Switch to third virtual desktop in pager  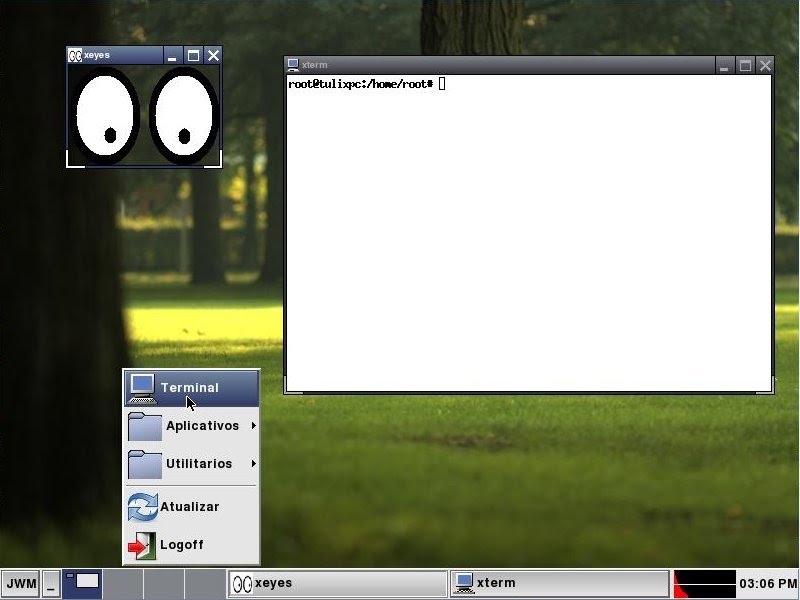[164, 584]
